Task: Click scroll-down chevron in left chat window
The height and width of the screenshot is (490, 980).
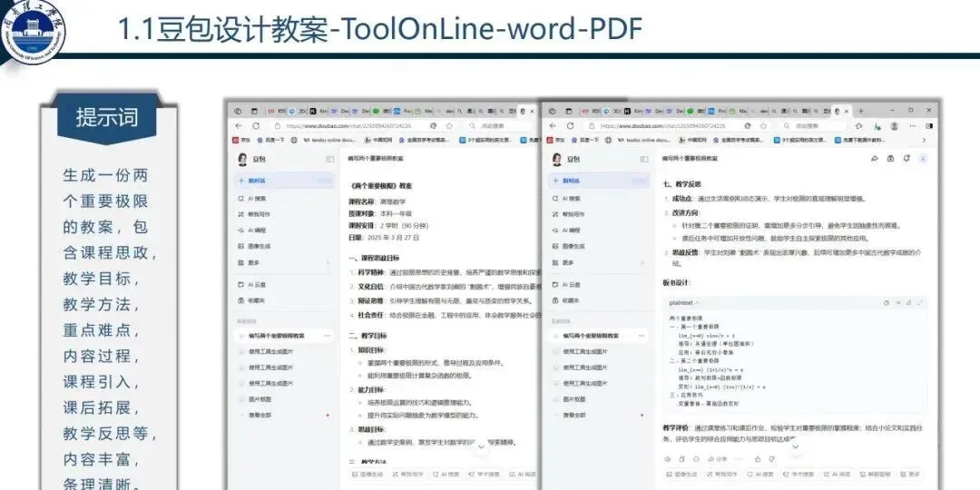Action: pos(481,446)
